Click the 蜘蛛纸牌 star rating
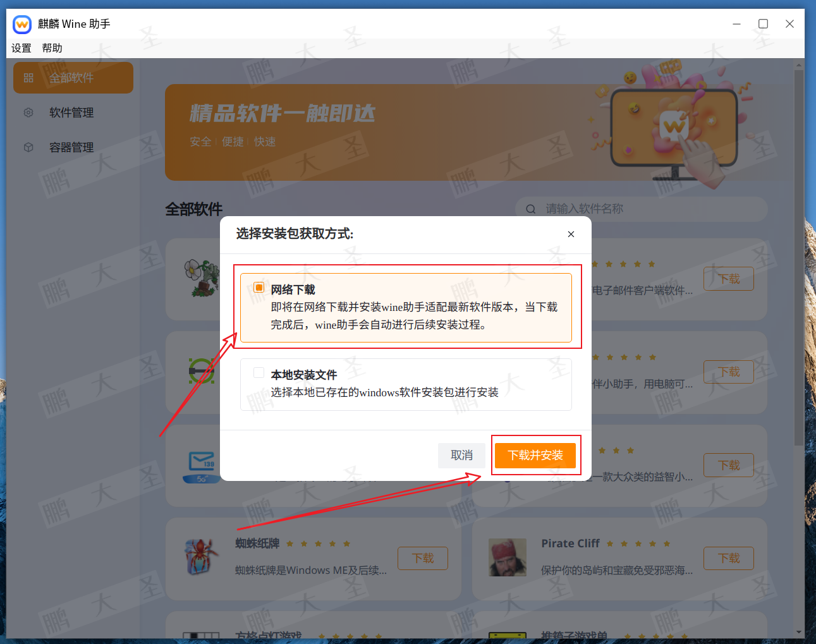 click(x=318, y=544)
